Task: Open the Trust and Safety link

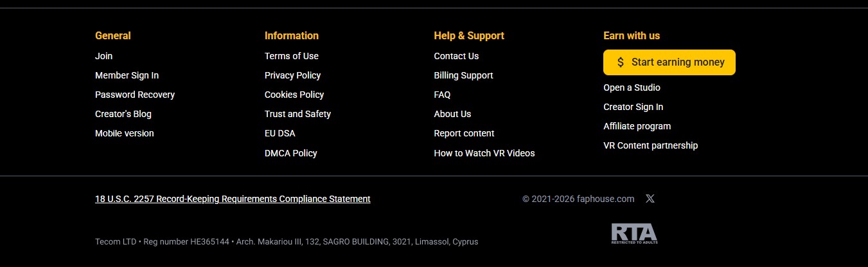Action: pyautogui.click(x=297, y=114)
